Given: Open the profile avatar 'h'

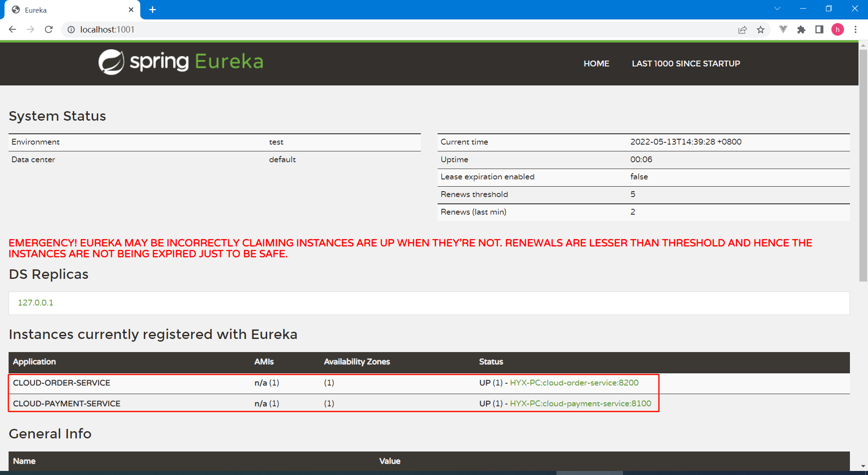Looking at the screenshot, I should coord(838,30).
